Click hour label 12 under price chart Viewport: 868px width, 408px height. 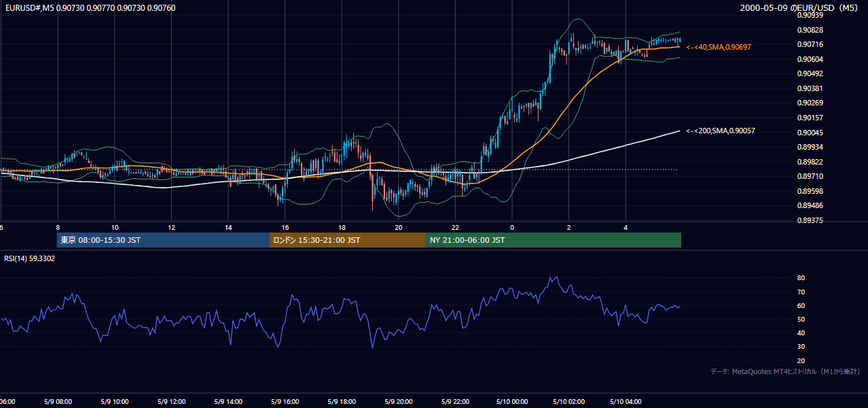(172, 227)
